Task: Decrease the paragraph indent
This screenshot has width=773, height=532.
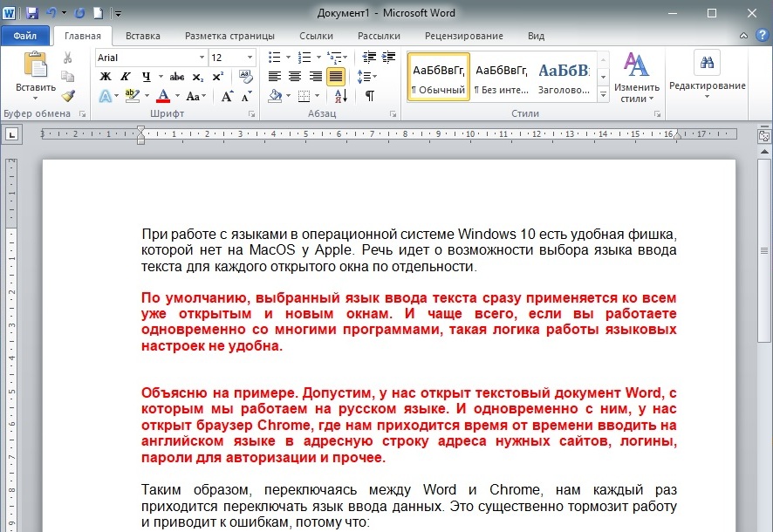Action: [x=369, y=58]
